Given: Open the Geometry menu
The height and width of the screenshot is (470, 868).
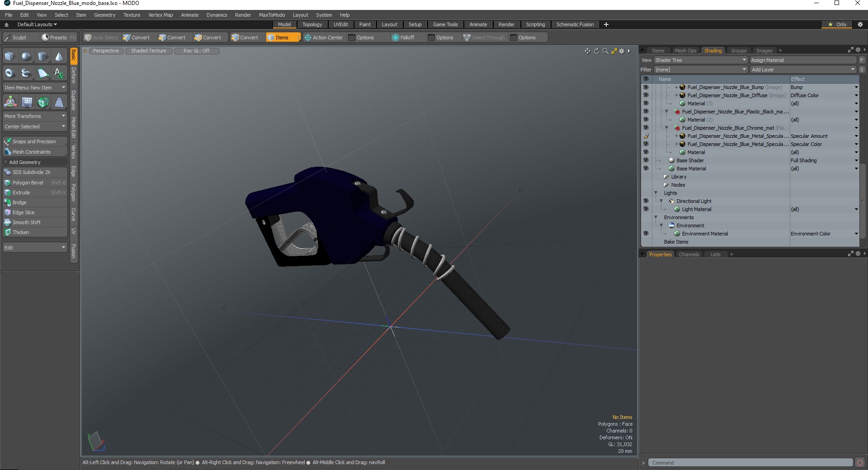Looking at the screenshot, I should click(104, 15).
